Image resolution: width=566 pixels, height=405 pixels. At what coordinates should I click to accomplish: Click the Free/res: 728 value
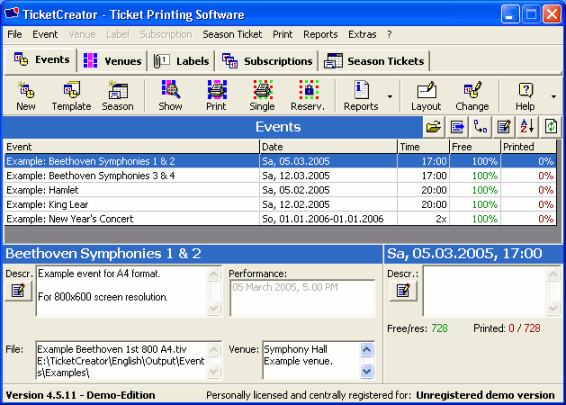tap(439, 328)
